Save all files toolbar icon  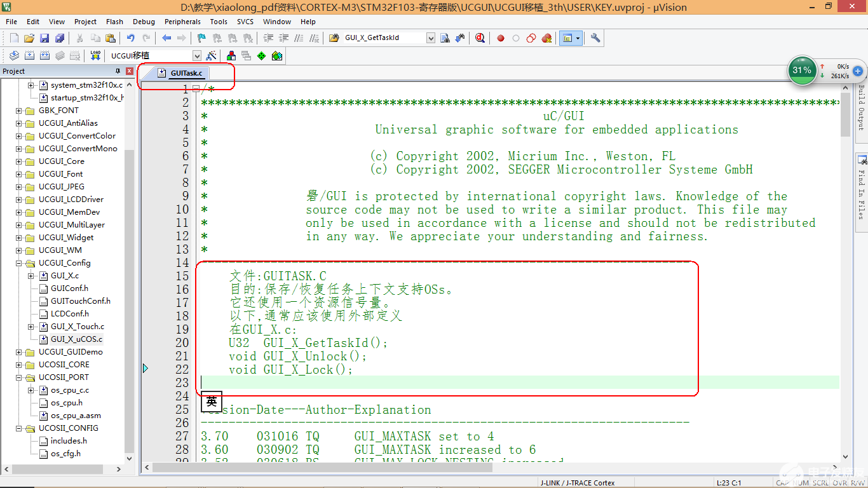[x=60, y=38]
